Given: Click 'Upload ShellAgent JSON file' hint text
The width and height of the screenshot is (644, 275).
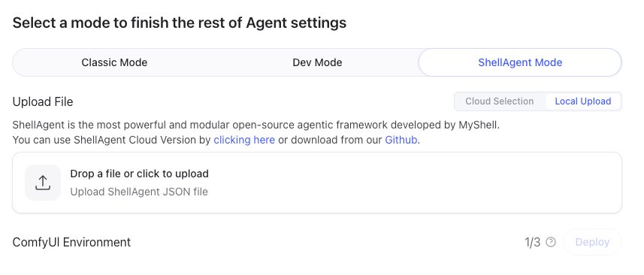Looking at the screenshot, I should click(139, 192).
